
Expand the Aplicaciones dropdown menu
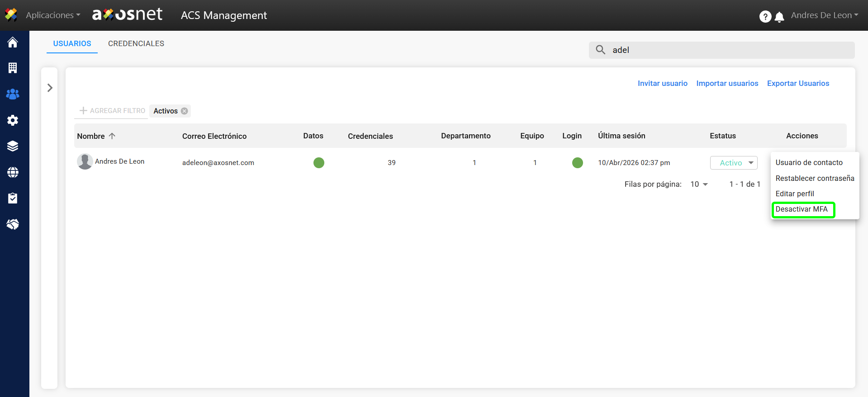52,15
